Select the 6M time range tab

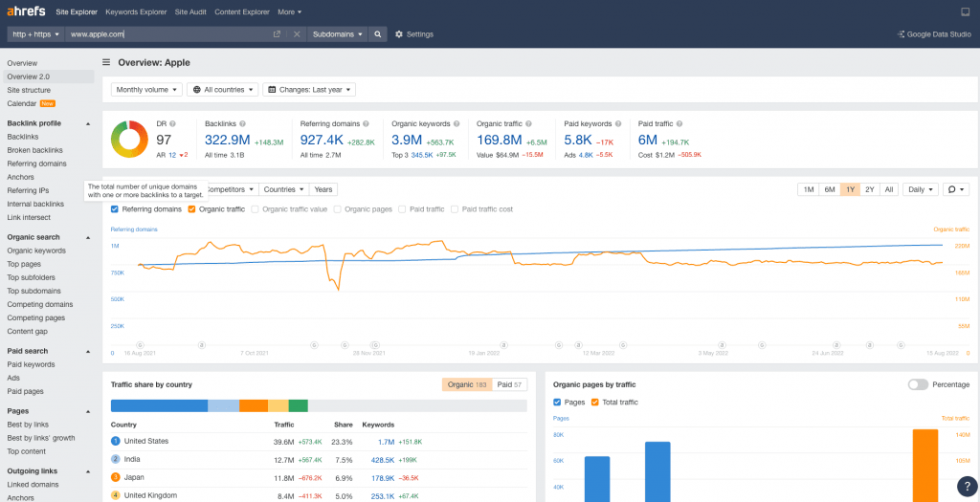(830, 189)
